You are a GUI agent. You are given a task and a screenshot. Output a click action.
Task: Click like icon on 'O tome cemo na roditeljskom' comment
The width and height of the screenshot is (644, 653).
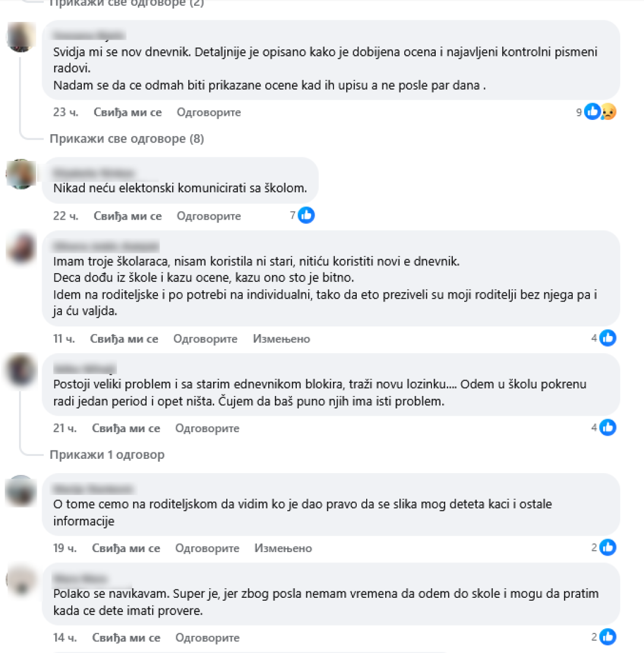[608, 547]
